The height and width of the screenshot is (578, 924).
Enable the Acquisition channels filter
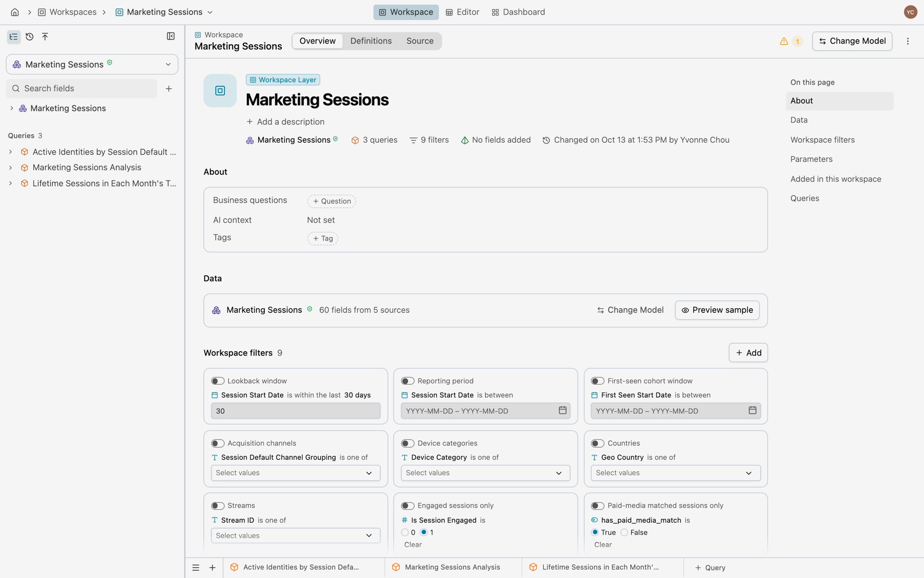point(218,443)
